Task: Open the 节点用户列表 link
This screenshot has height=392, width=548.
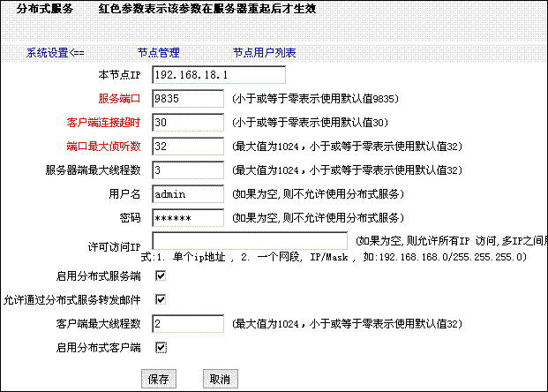Action: pos(264,53)
